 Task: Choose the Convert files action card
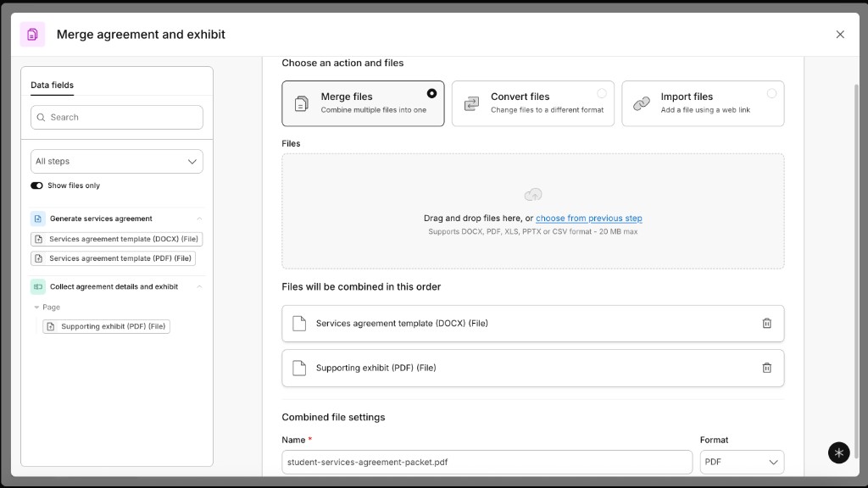pos(533,103)
